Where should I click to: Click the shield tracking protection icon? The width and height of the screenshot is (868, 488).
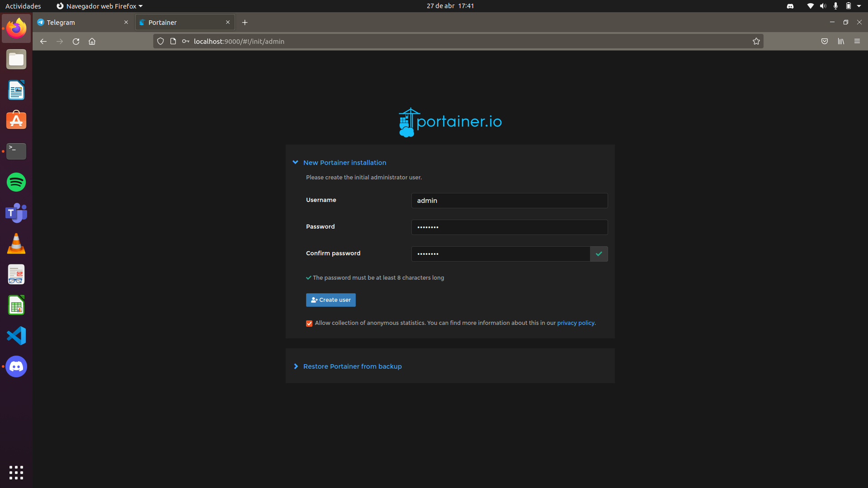(x=160, y=41)
